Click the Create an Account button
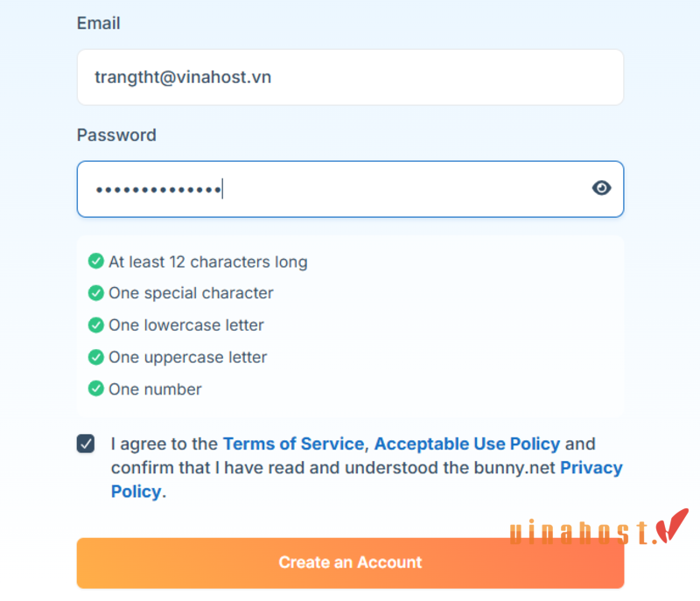 351,563
